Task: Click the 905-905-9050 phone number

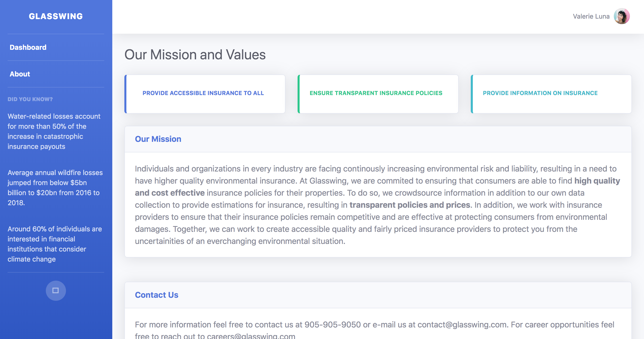Action: coord(332,325)
